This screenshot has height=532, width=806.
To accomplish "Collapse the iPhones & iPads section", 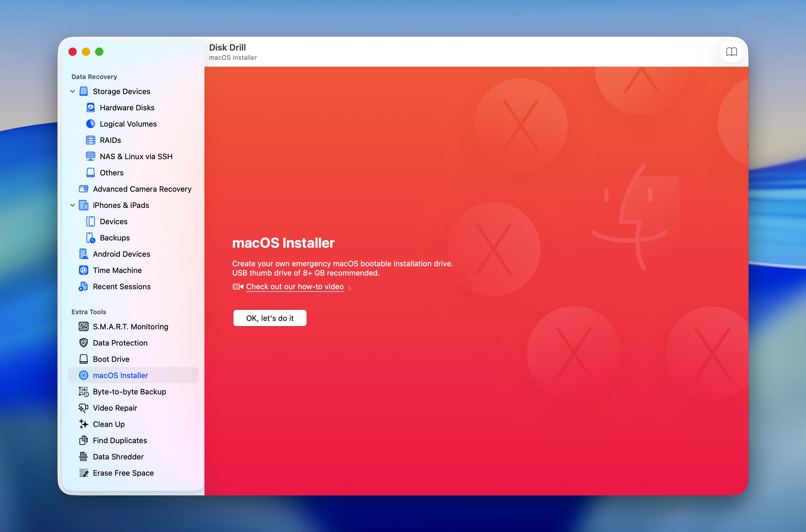I will coord(73,205).
